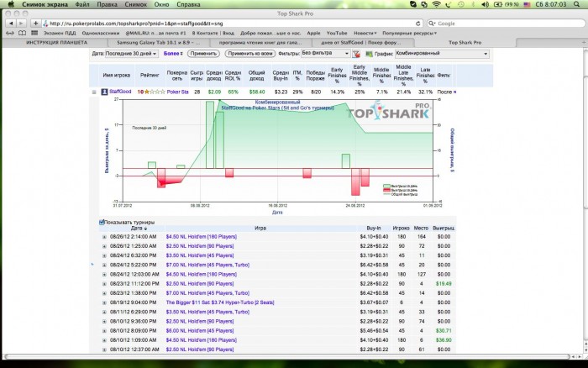The height and width of the screenshot is (368, 588).
Task: Expand 08/26/12 2:14:00 AM tournament row
Action: point(105,237)
